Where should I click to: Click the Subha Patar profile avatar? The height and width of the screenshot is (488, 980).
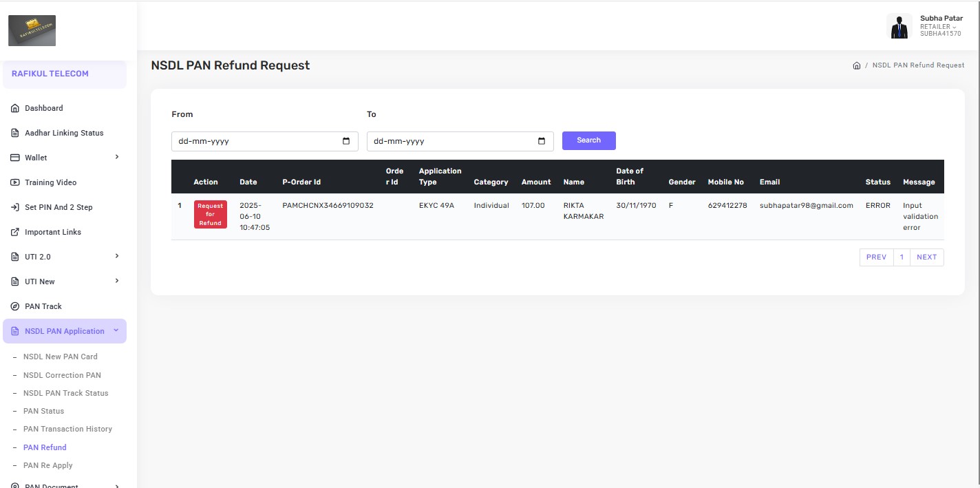[x=899, y=26]
